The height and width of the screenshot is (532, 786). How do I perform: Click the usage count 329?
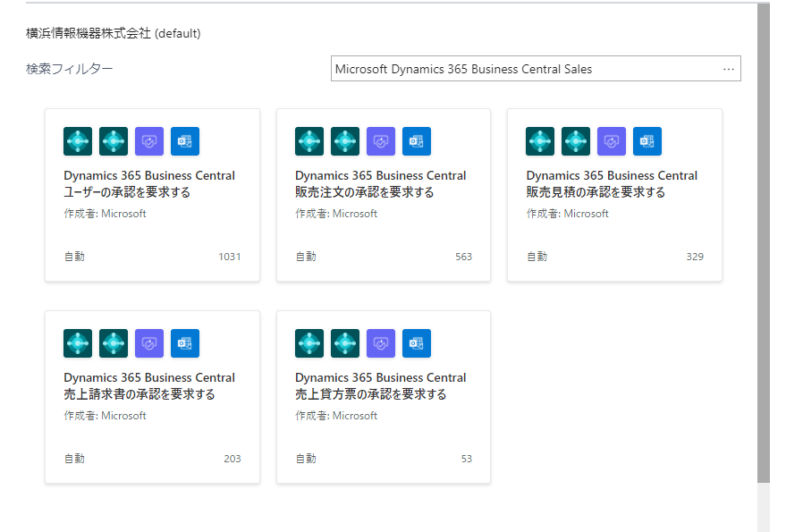[695, 257]
